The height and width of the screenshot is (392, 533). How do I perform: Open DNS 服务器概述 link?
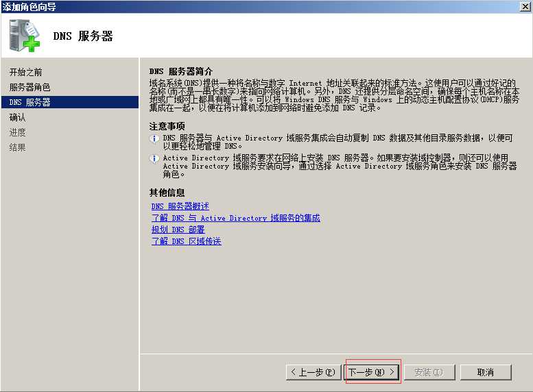(180, 206)
